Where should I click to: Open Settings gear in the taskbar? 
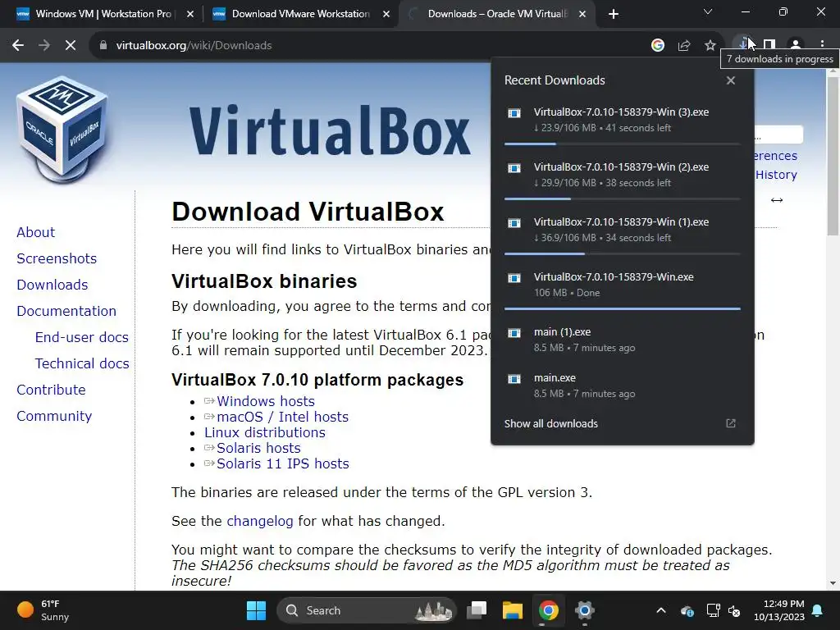click(584, 610)
